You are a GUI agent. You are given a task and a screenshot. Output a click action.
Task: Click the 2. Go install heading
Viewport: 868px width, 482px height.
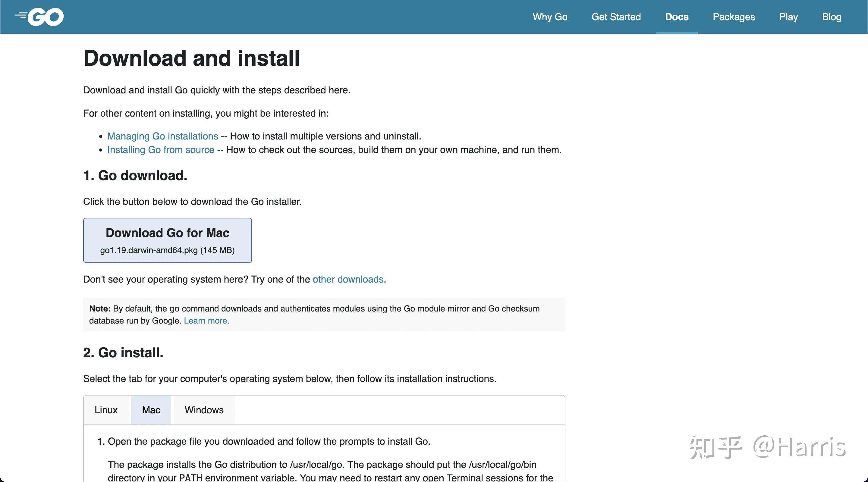(123, 353)
